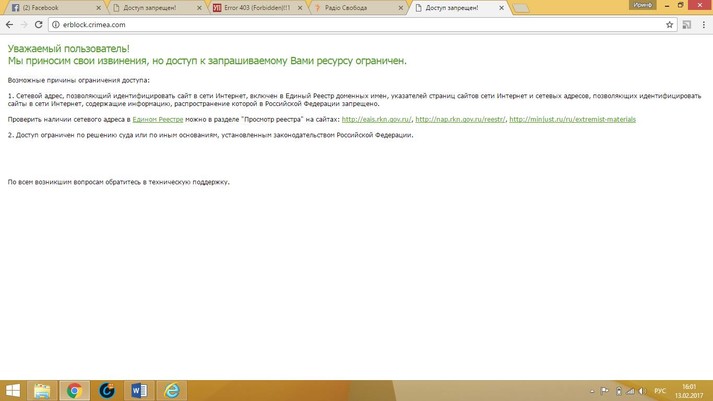The width and height of the screenshot is (713, 401).
Task: Reload the current page
Action: tap(39, 24)
